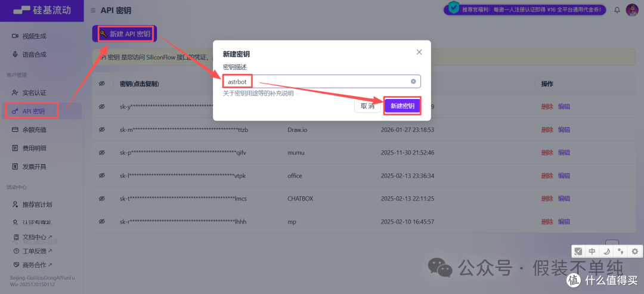
Task: Edit the sk-y key
Action: pos(564,107)
